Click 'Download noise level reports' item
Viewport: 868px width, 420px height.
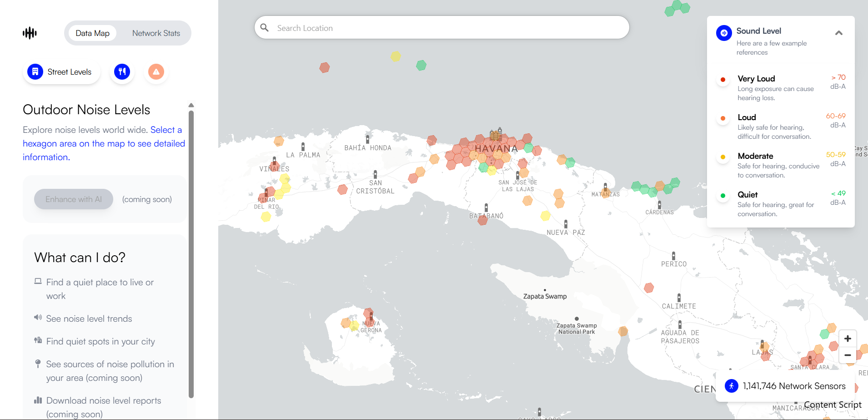(x=104, y=407)
